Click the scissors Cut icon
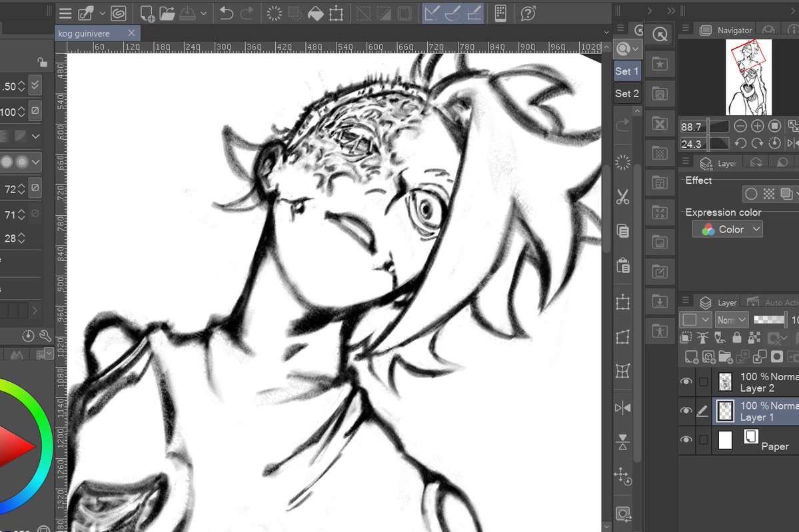Image resolution: width=799 pixels, height=532 pixels. point(622,197)
